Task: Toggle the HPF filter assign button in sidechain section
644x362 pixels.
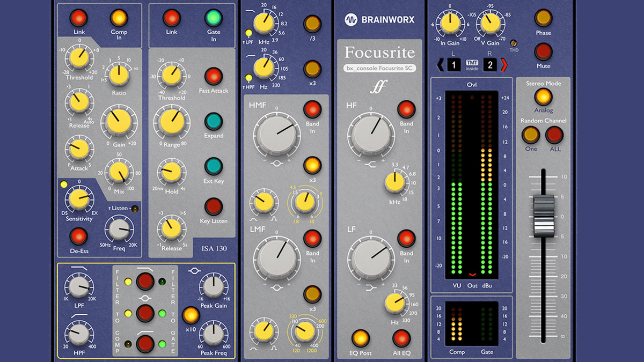Action: click(145, 343)
